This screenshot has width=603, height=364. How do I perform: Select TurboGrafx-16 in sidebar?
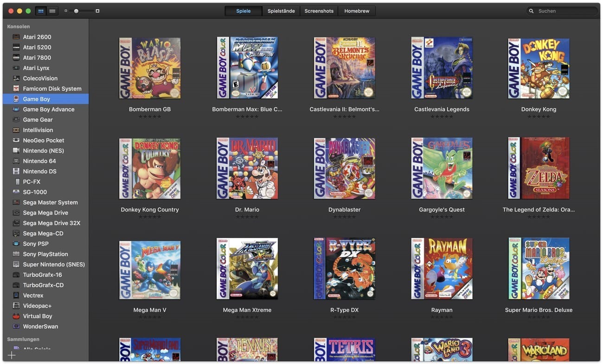click(x=45, y=275)
